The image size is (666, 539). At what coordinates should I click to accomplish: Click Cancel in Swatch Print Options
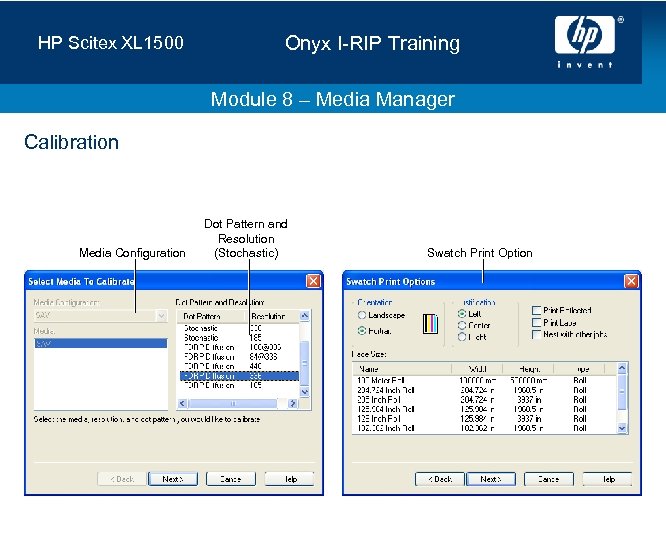click(549, 479)
